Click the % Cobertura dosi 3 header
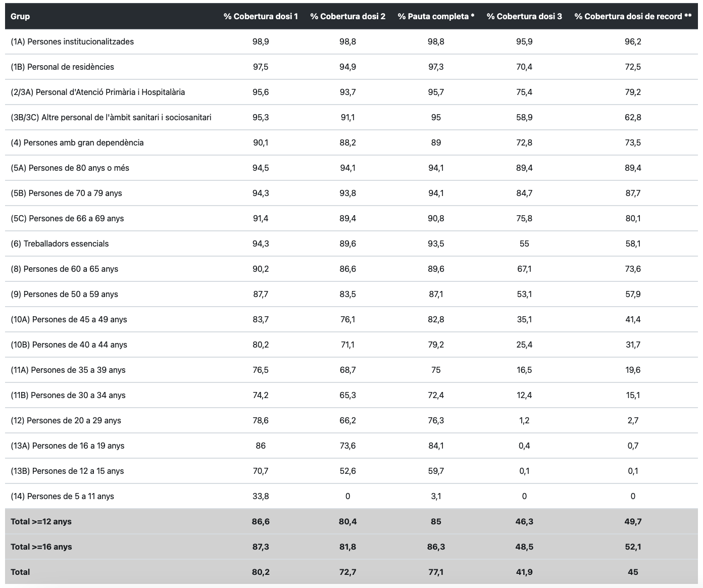This screenshot has height=588, width=703. [524, 16]
